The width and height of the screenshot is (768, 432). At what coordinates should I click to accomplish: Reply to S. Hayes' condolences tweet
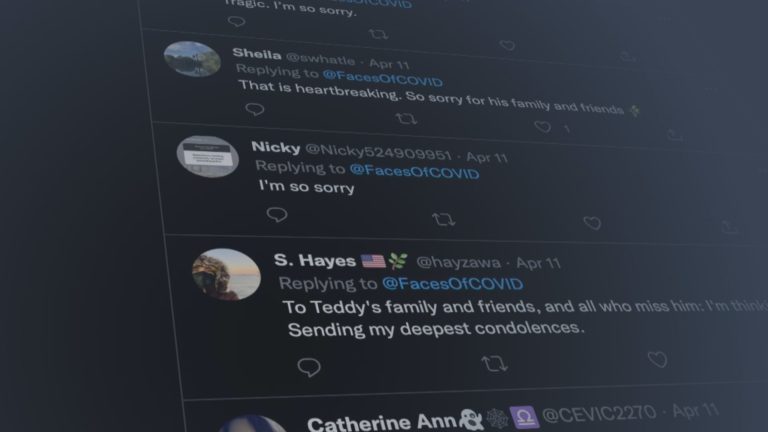[309, 367]
